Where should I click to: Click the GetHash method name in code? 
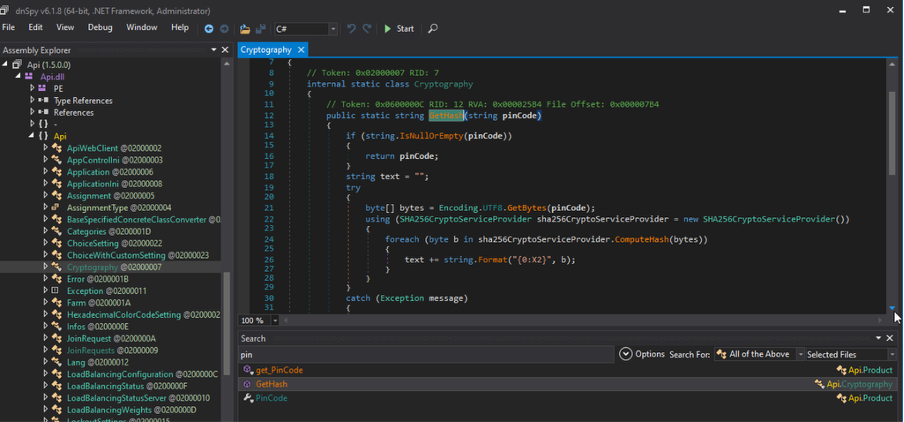pyautogui.click(x=446, y=116)
